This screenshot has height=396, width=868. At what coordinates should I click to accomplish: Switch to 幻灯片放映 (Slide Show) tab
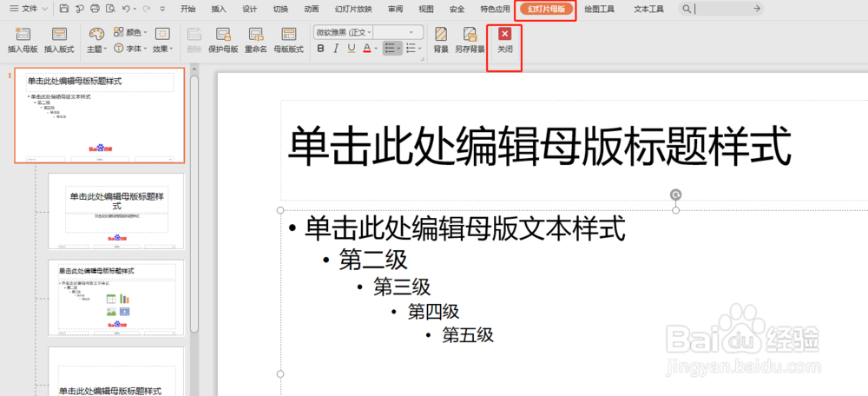tap(353, 9)
